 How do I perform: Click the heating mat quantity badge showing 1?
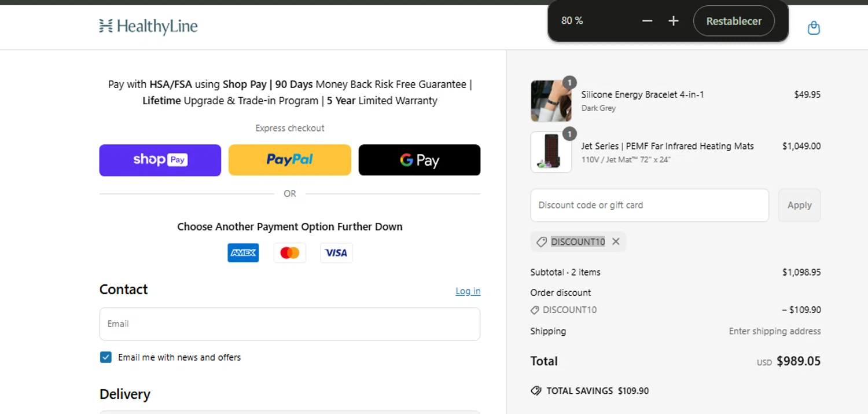(569, 134)
